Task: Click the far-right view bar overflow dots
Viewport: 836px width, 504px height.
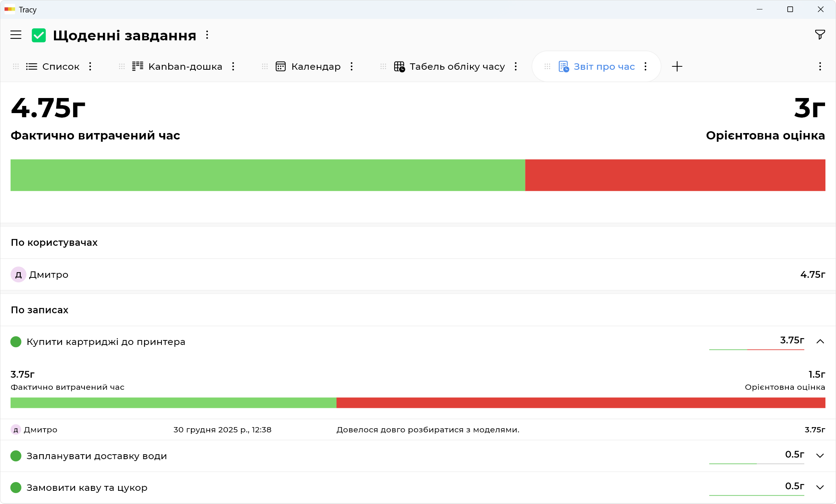Action: coord(820,67)
